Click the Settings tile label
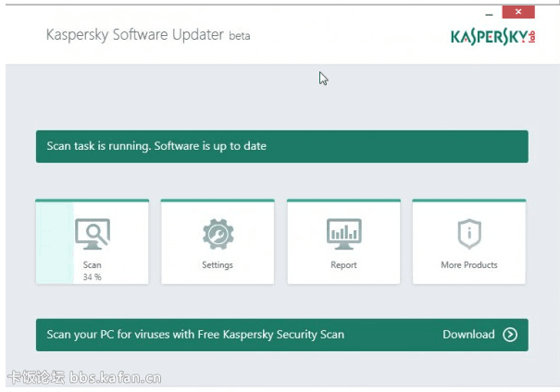560x392 pixels. tap(218, 265)
